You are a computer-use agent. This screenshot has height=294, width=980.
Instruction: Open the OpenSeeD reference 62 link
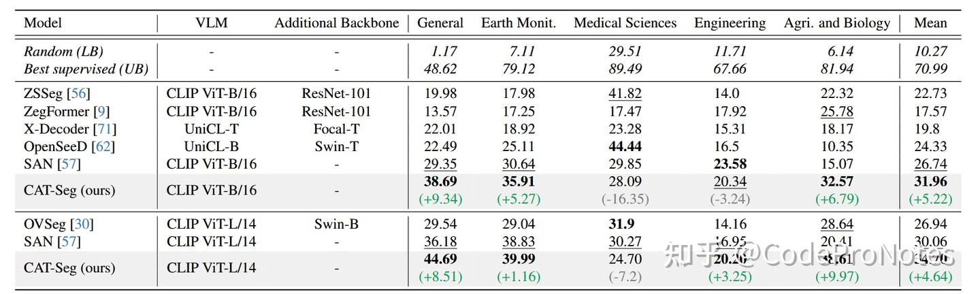click(105, 146)
